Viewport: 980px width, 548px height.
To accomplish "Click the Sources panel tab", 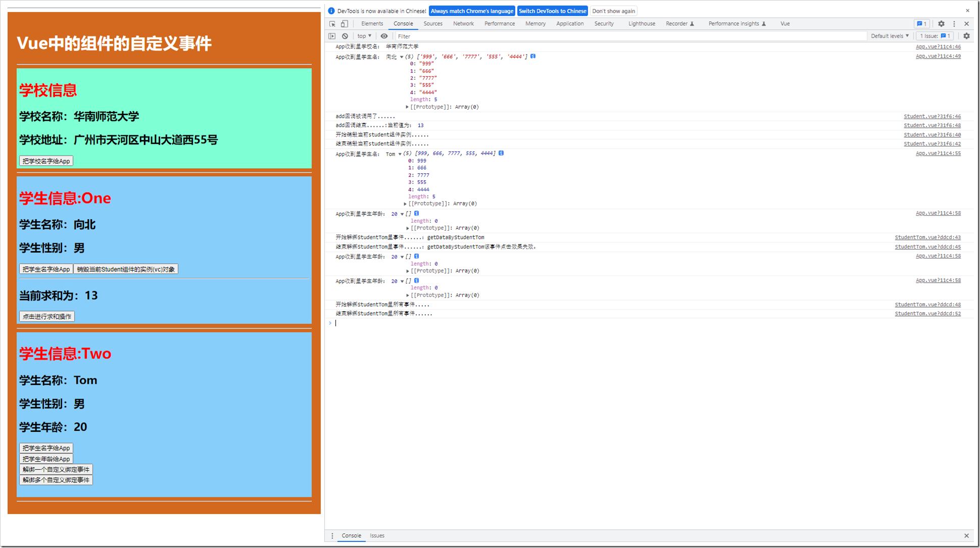I will click(433, 24).
